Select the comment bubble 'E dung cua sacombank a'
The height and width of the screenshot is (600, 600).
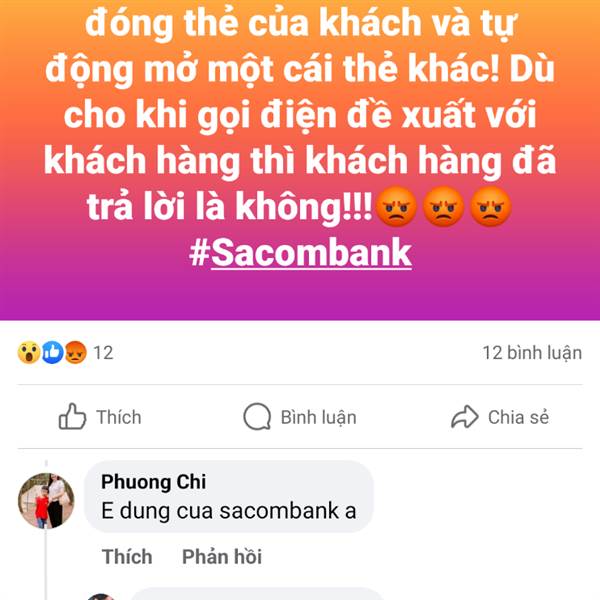point(228,497)
